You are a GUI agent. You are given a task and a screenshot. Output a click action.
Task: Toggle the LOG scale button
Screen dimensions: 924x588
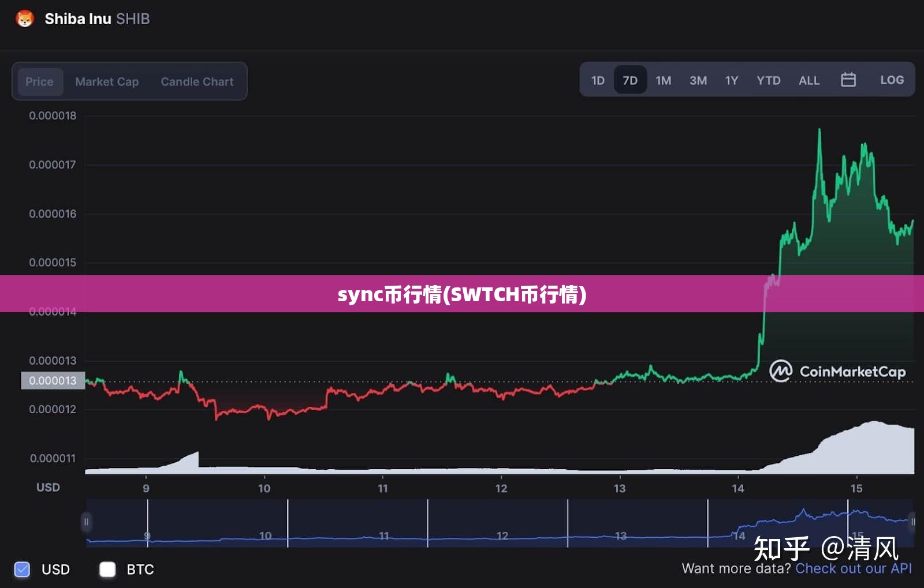click(x=892, y=80)
